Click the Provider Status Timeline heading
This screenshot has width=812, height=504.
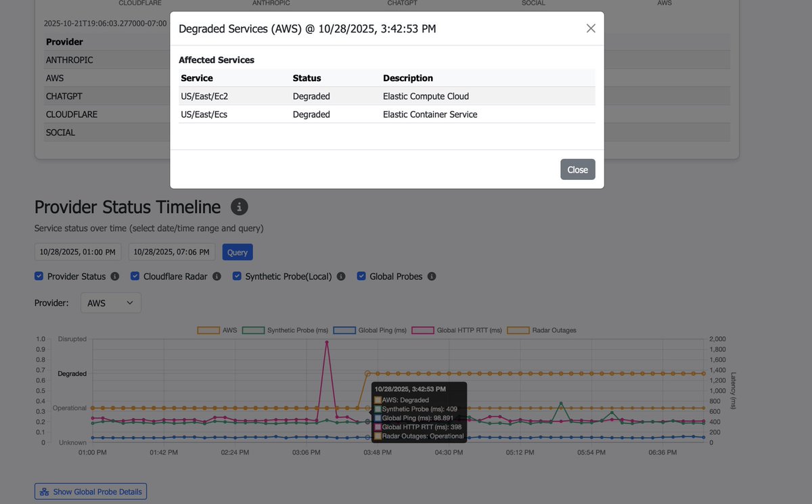pyautogui.click(x=127, y=207)
